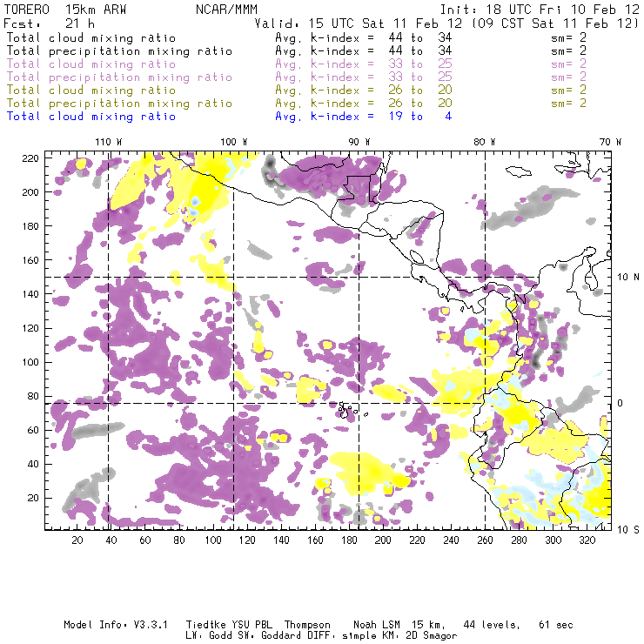Click the "120" tick label on the horizontal axis
This screenshot has width=644, height=644.
coord(247,540)
